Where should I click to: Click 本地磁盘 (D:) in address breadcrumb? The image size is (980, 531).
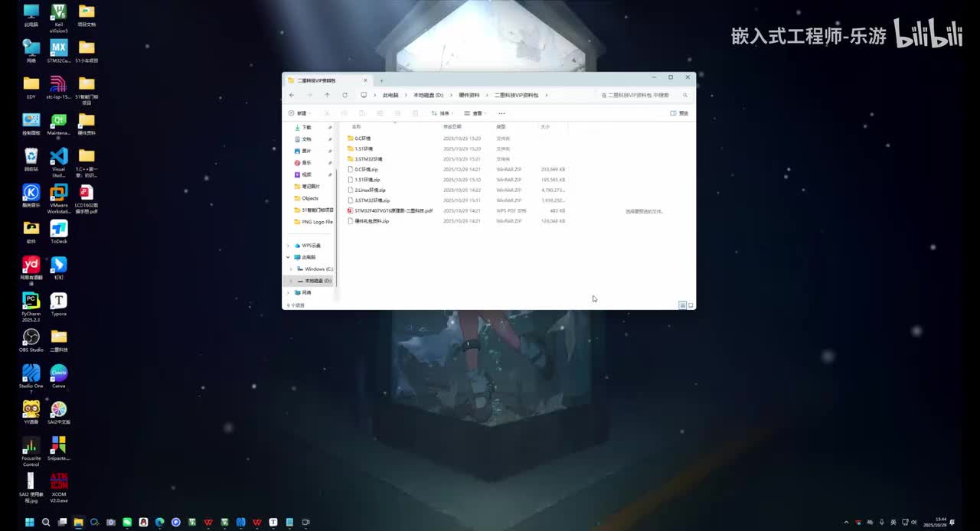click(x=428, y=95)
